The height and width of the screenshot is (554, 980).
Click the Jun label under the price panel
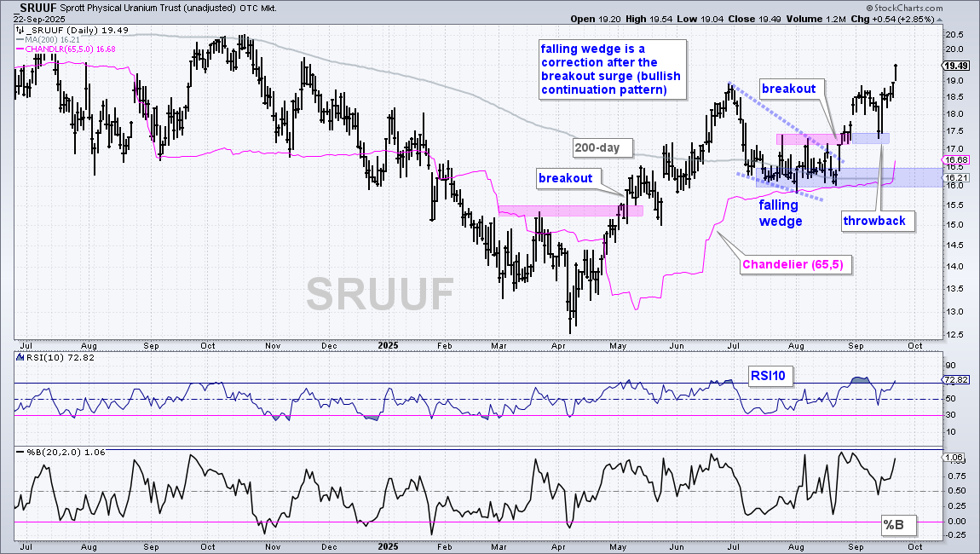[677, 346]
